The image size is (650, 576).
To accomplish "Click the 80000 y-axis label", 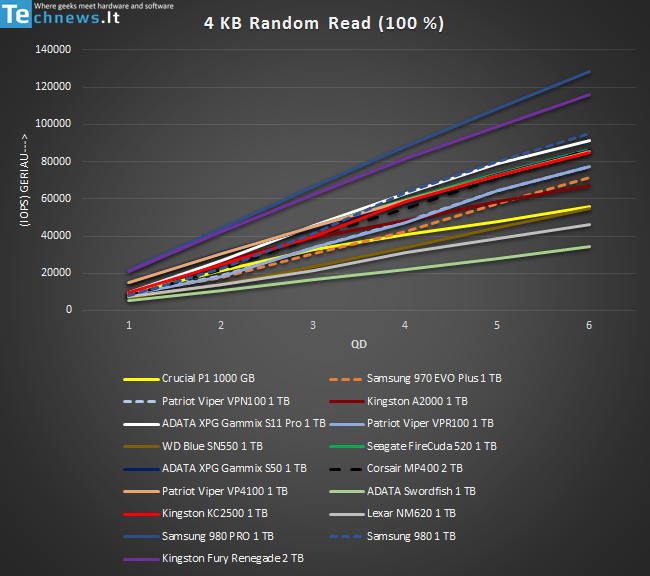I will coord(56,161).
